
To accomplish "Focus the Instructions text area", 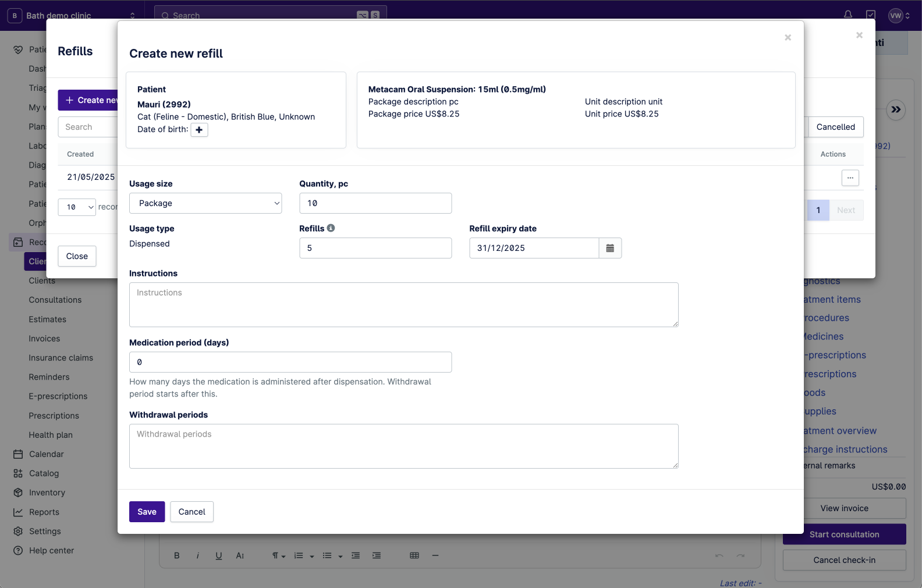I will (x=403, y=304).
